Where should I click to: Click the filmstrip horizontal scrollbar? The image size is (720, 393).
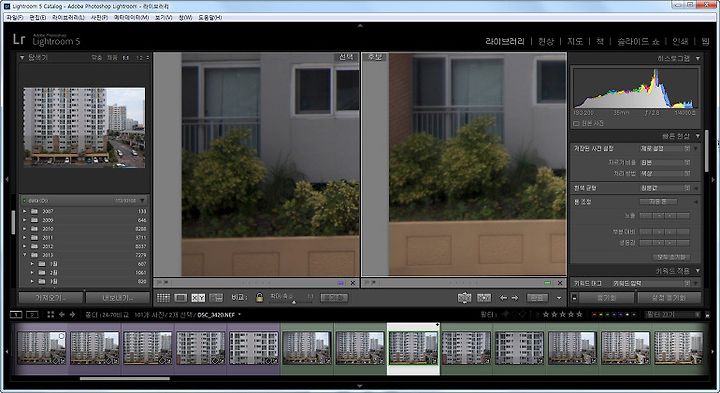[x=124, y=379]
